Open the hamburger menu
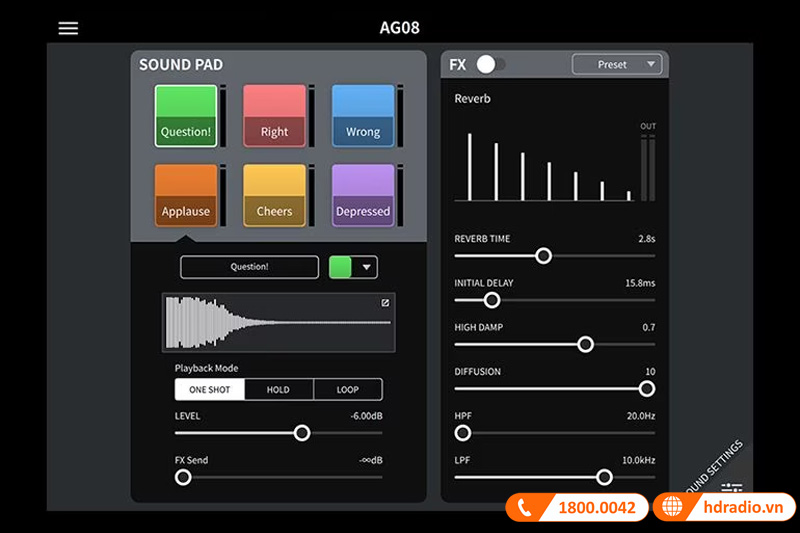 68,28
